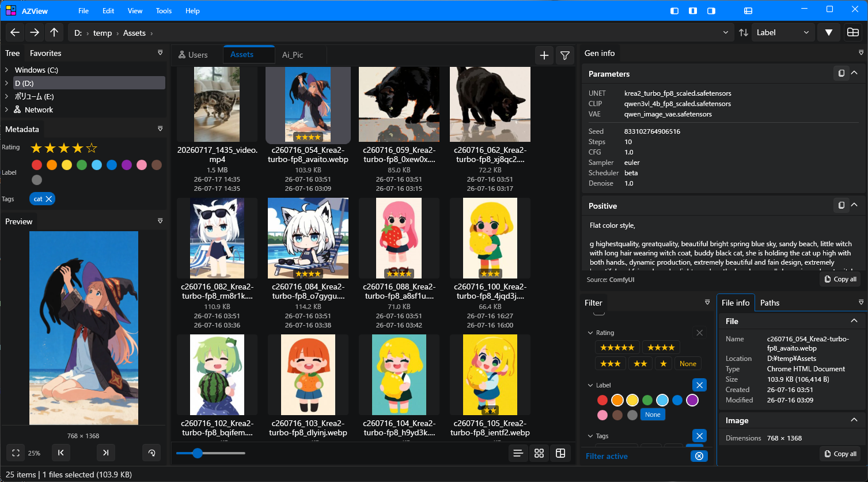Collapse the Image section in File info

click(854, 420)
